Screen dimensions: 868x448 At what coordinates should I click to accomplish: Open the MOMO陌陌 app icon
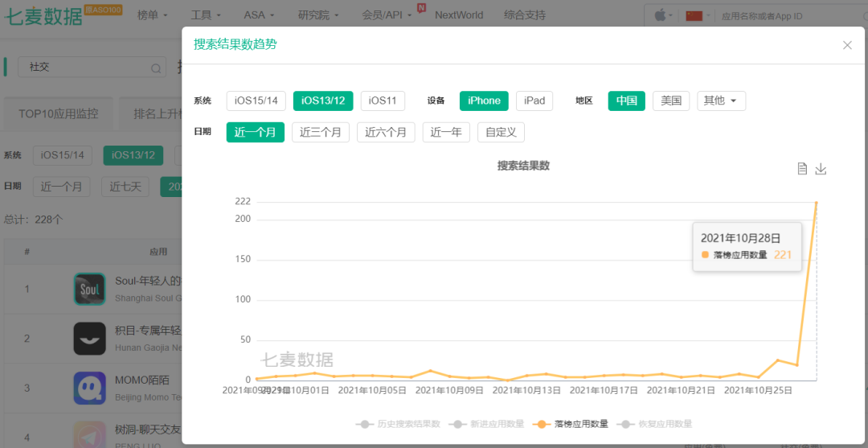click(x=90, y=388)
